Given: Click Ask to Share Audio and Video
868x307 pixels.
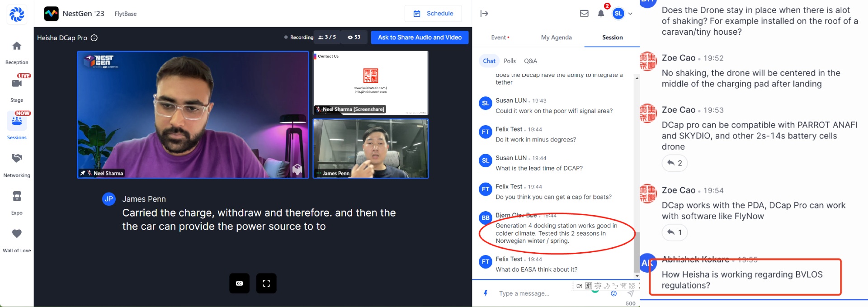Looking at the screenshot, I should 420,38.
